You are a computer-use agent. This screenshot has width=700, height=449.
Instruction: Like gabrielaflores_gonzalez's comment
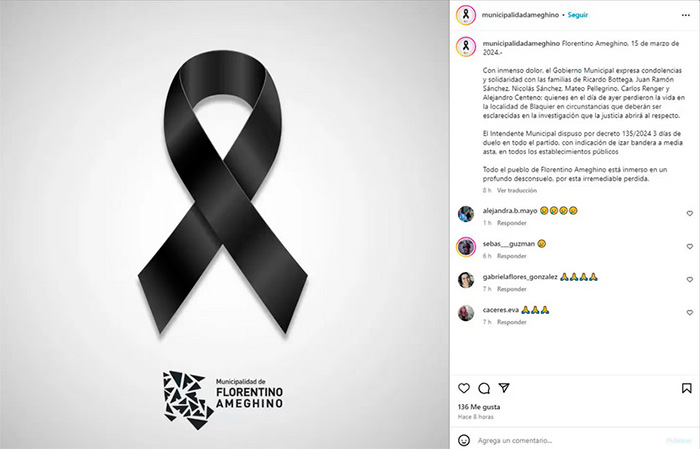pyautogui.click(x=689, y=280)
